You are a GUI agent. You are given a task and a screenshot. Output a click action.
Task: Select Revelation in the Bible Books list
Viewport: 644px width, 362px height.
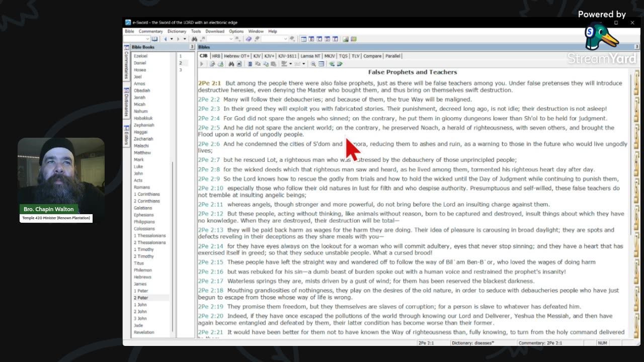[144, 332]
